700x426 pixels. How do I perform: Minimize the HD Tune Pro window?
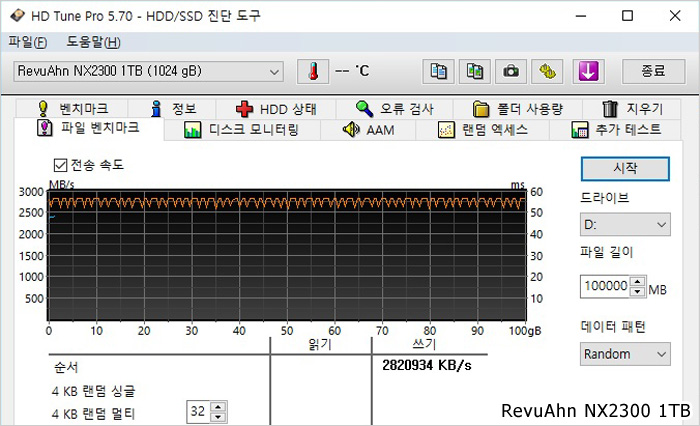581,16
